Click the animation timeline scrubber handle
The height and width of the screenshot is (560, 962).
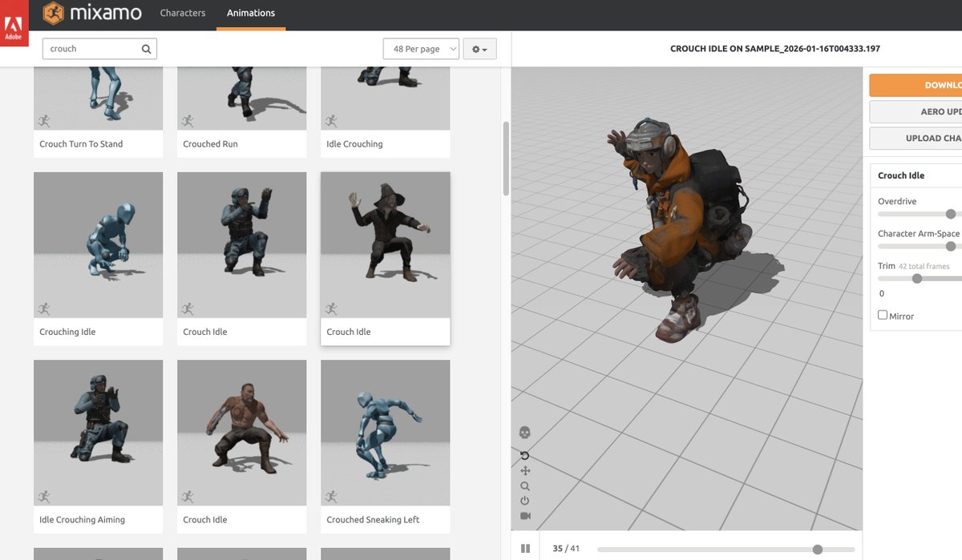[818, 549]
